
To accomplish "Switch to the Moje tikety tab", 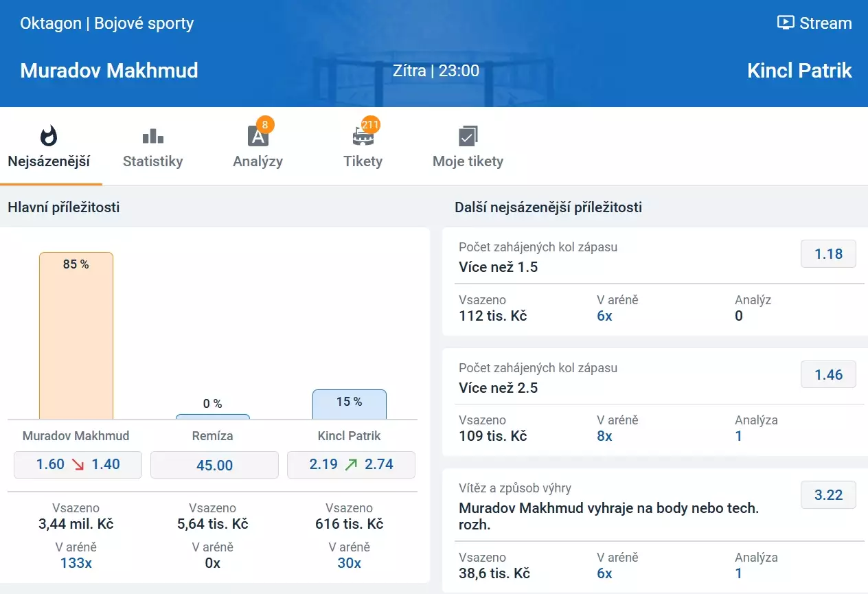I will click(x=468, y=161).
